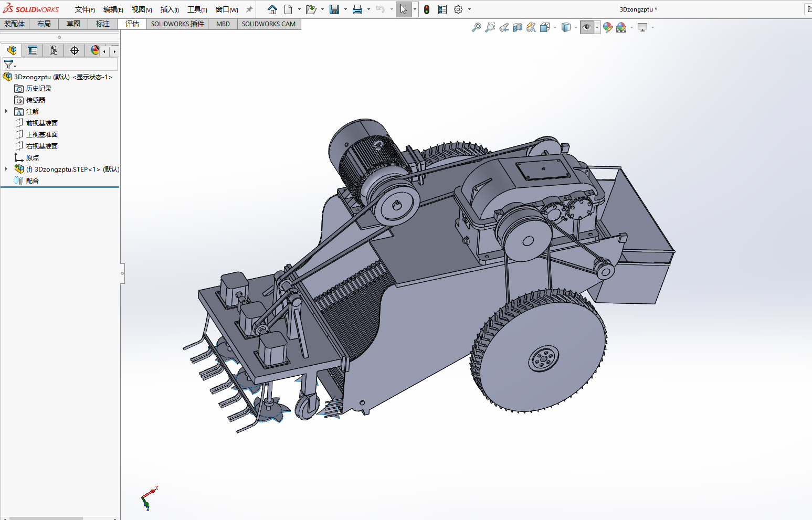Switch to the 布局 tab
The image size is (812, 520).
(44, 24)
